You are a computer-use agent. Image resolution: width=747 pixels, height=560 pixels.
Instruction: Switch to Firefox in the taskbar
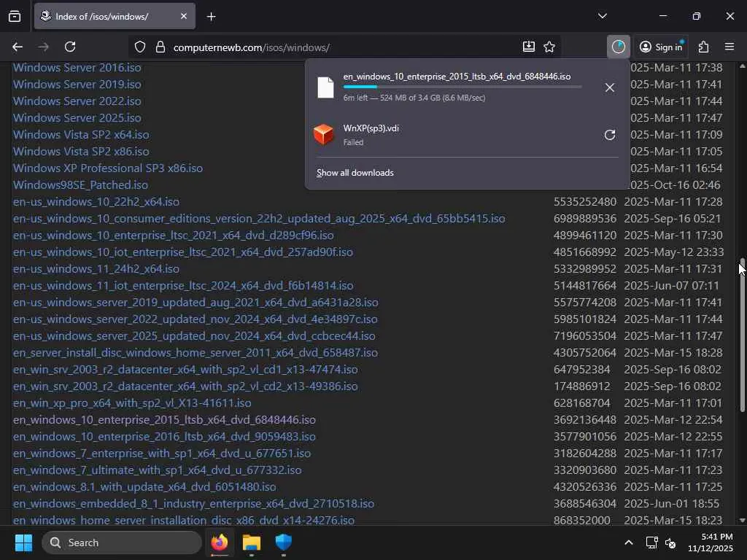[220, 542]
